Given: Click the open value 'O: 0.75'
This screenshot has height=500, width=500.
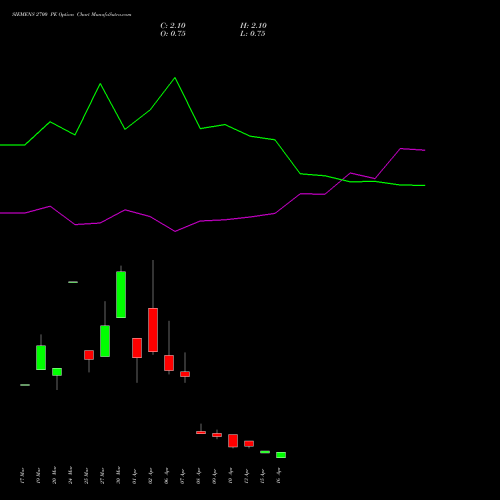Looking at the screenshot, I should pyautogui.click(x=173, y=34).
